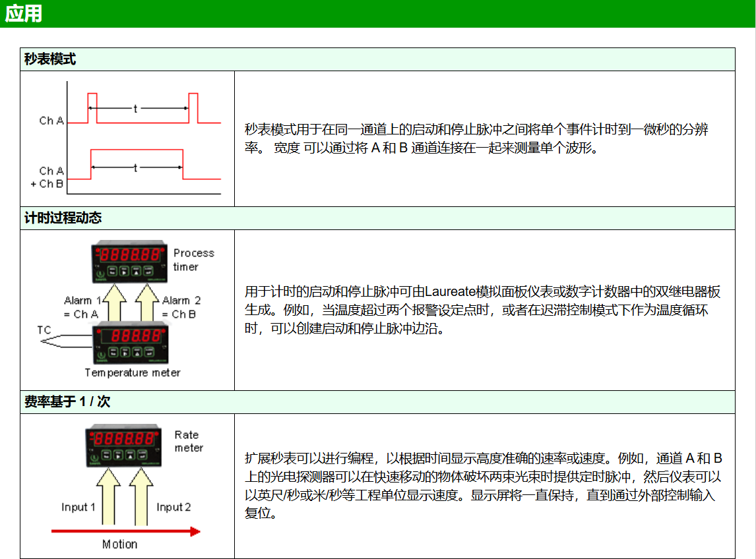Screen dimensions: 756x559
Task: Click the Motion caption text
Action: [x=119, y=544]
